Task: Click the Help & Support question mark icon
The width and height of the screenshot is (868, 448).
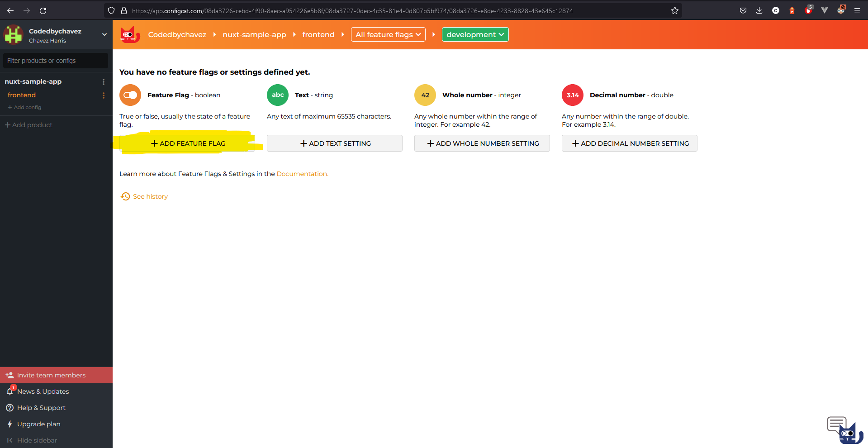Action: coord(9,408)
